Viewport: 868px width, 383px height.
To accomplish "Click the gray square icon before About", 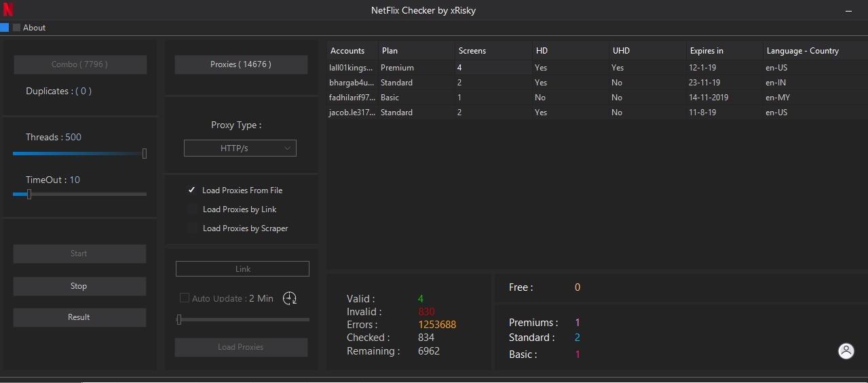I will 16,27.
